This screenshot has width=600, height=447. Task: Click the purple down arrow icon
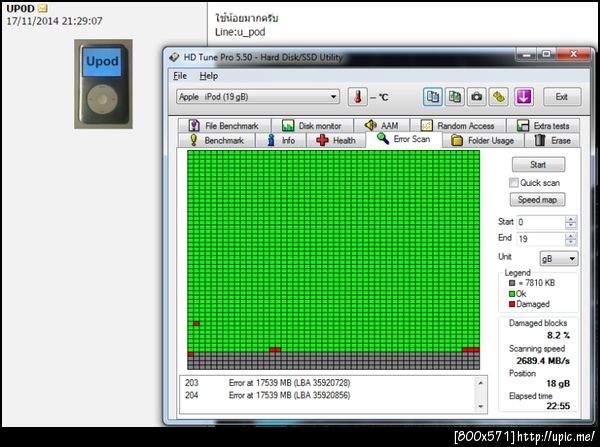click(x=524, y=97)
